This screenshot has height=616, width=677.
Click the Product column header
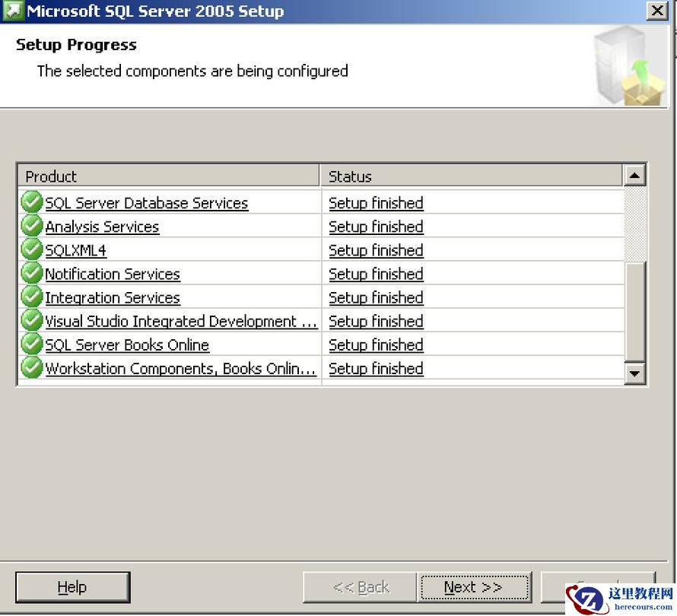pyautogui.click(x=169, y=176)
